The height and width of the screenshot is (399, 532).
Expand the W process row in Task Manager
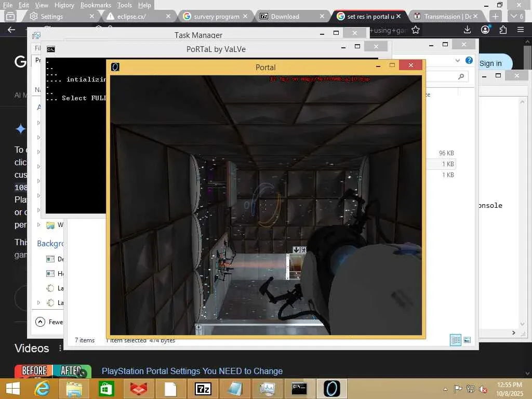(x=38, y=224)
